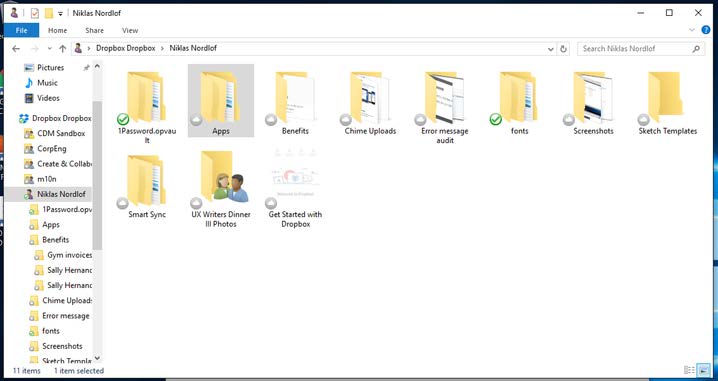Click the navigation pane scrollbar thumb

97,175
